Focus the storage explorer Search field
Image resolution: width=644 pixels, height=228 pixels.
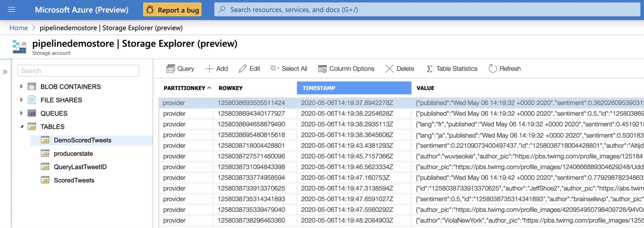(78, 71)
